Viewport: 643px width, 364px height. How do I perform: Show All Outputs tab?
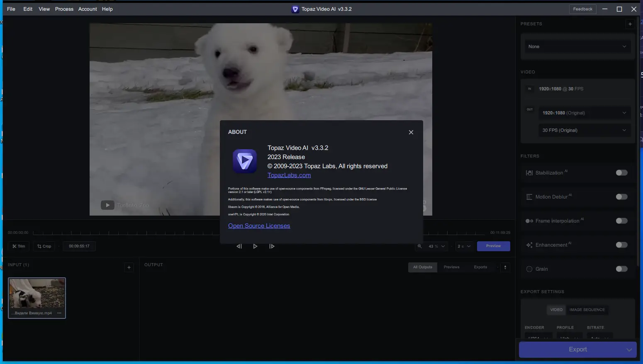tap(422, 267)
